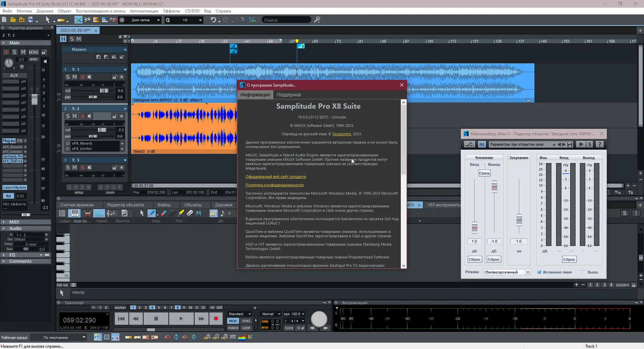Open the velocity display view
This screenshot has height=349, width=644.
tap(99, 213)
